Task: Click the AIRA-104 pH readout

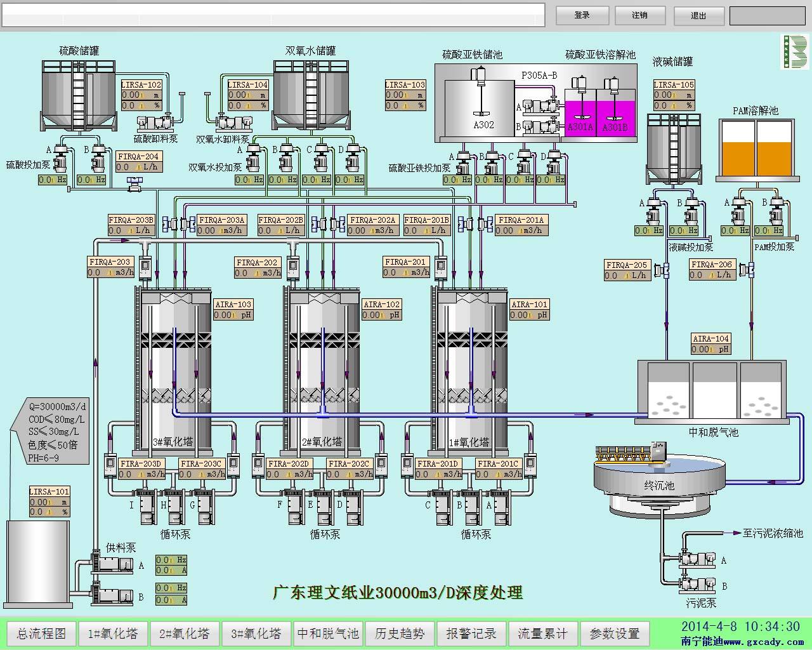Action: 711,344
